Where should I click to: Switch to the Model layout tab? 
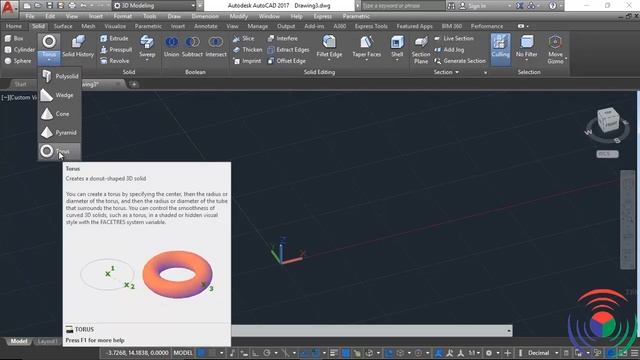[x=19, y=341]
